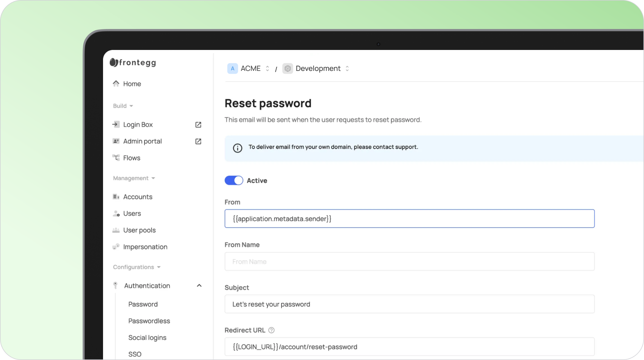Click the Accounts list icon
The width and height of the screenshot is (644, 360).
click(116, 197)
